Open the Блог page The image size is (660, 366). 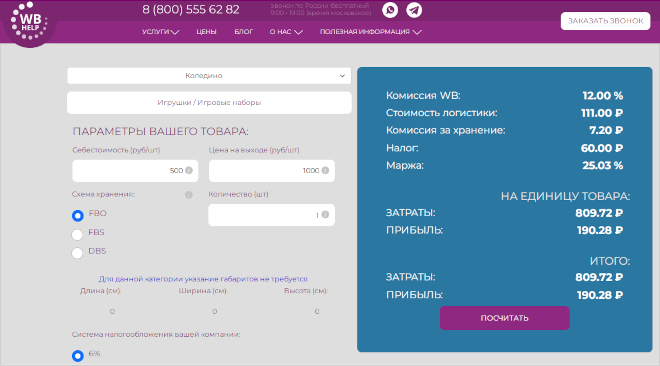coord(244,32)
